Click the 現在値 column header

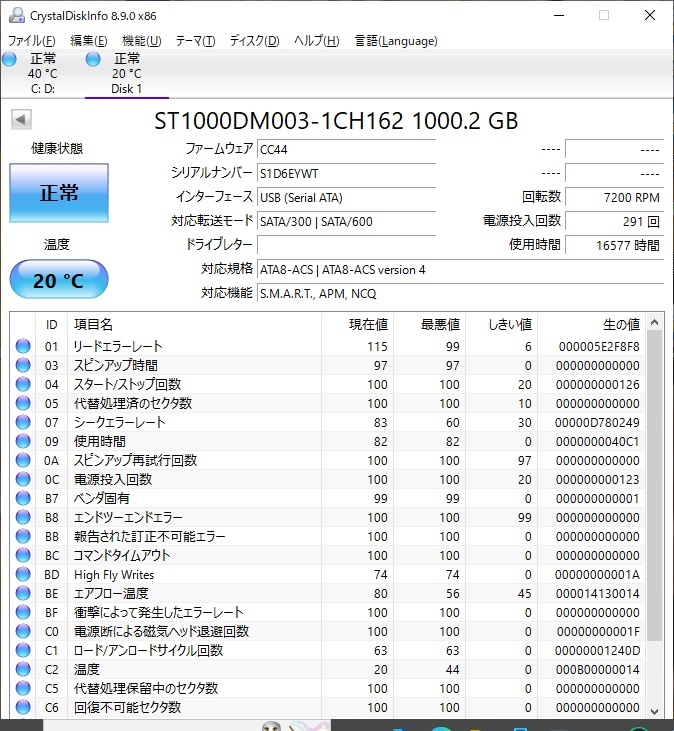coord(357,324)
